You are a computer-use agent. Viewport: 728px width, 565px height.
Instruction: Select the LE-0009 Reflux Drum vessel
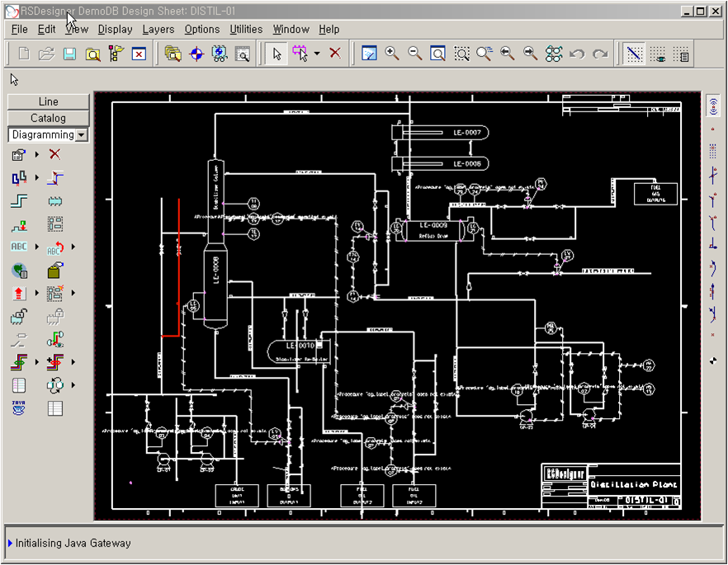pyautogui.click(x=433, y=230)
